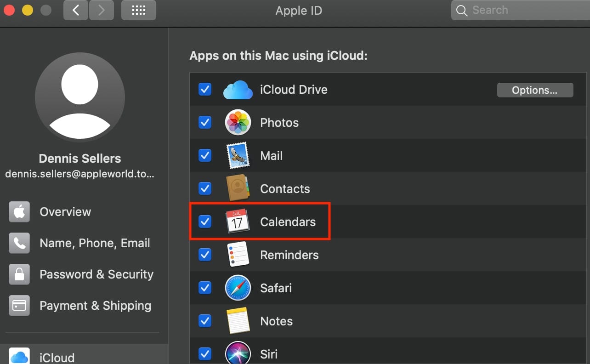Click the Reminders list icon
The width and height of the screenshot is (590, 364).
[238, 255]
